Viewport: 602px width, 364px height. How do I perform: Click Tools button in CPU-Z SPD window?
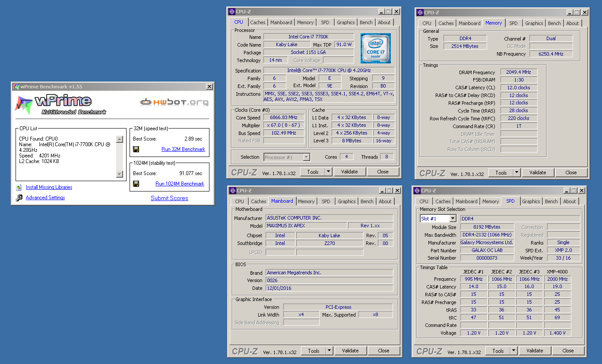click(498, 351)
